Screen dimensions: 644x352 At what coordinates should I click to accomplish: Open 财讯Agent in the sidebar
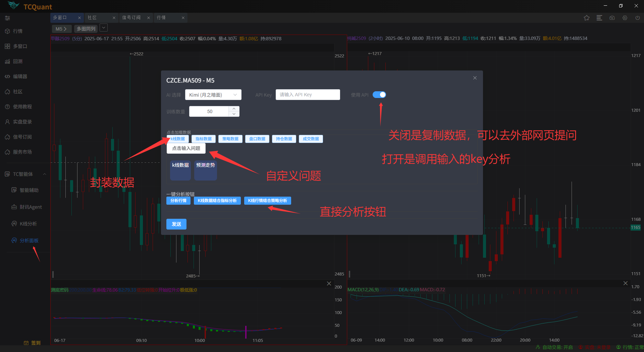pos(30,207)
